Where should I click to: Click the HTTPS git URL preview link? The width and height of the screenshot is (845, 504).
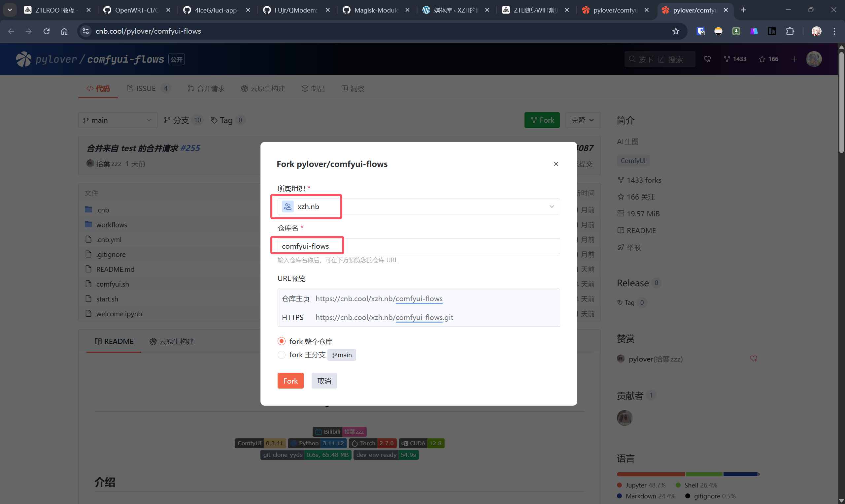point(384,317)
